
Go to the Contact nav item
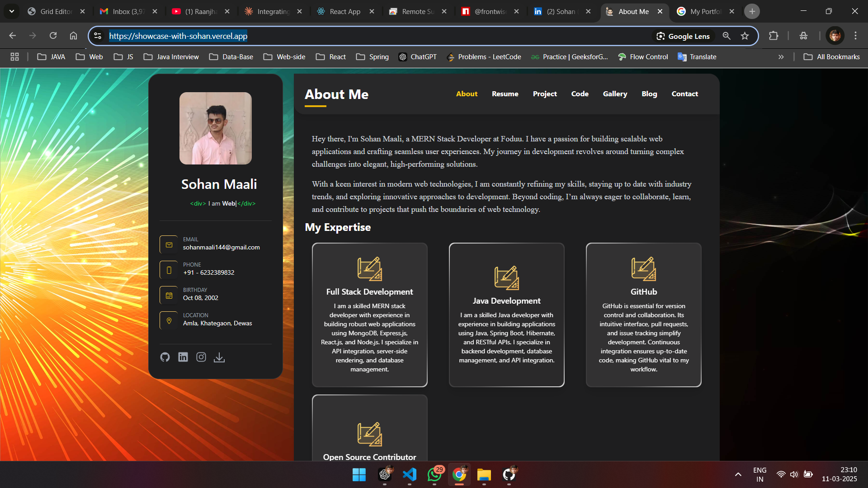tap(684, 94)
